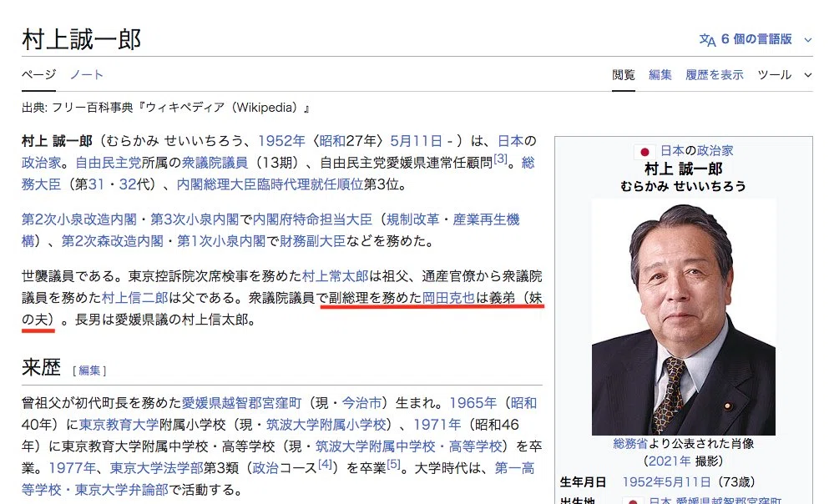The width and height of the screenshot is (829, 504).
Task: Open the 今治市 link
Action: 362,403
